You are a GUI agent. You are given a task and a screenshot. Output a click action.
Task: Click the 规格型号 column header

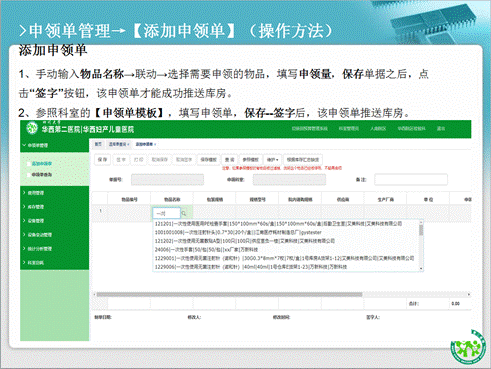click(x=257, y=199)
